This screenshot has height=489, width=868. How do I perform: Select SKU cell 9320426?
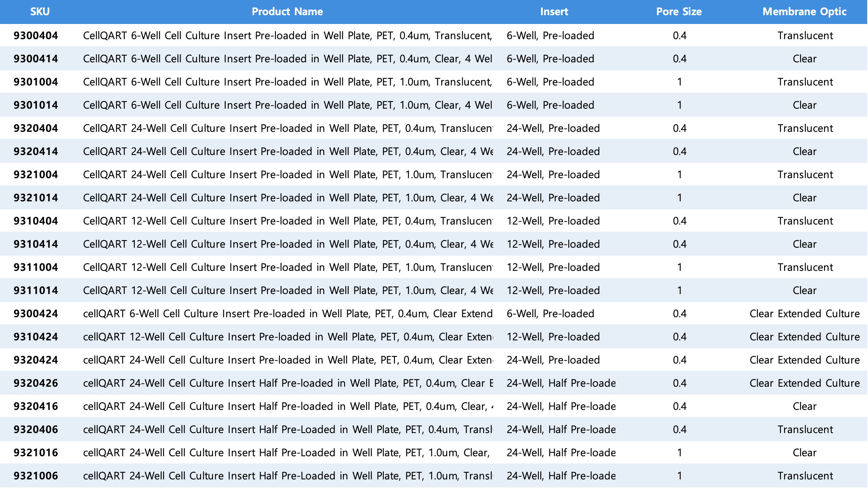[x=36, y=383]
